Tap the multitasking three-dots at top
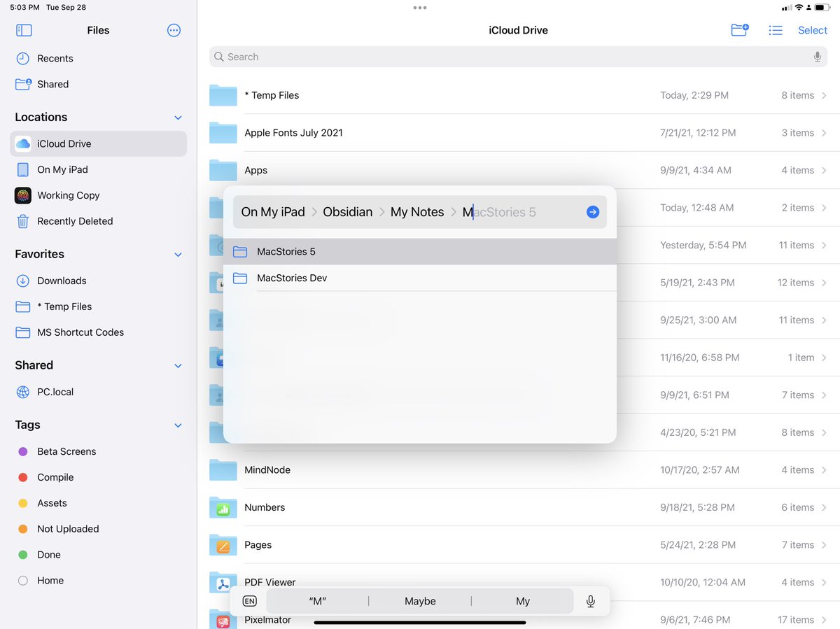Viewport: 840px width, 629px height. tap(420, 8)
